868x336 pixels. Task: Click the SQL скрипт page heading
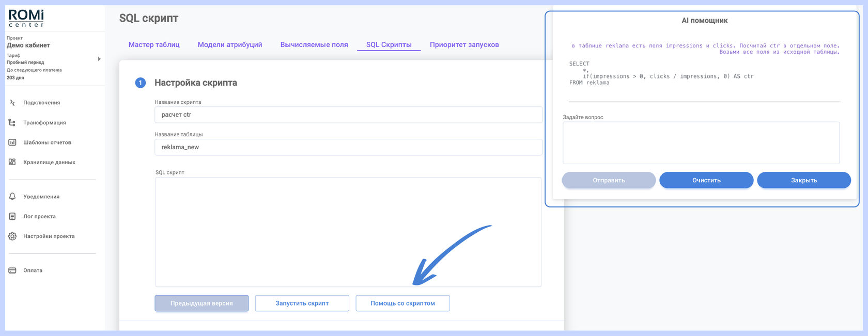coord(149,19)
